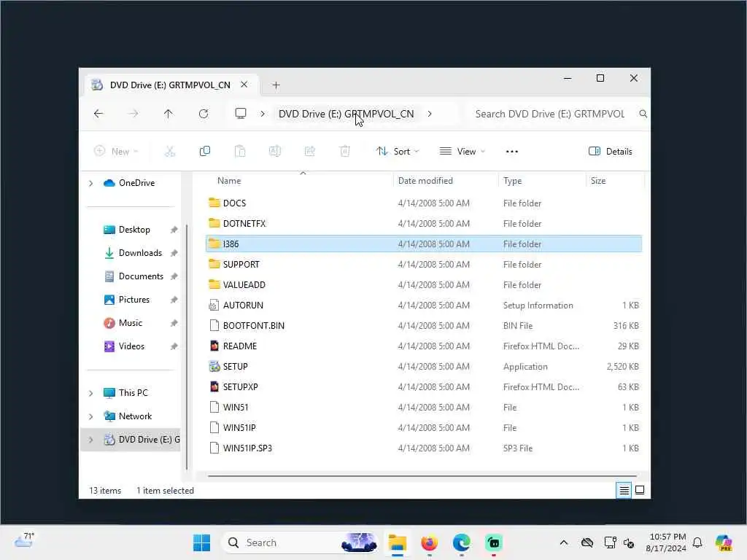Open the Windows Start menu
The width and height of the screenshot is (747, 560).
[201, 542]
